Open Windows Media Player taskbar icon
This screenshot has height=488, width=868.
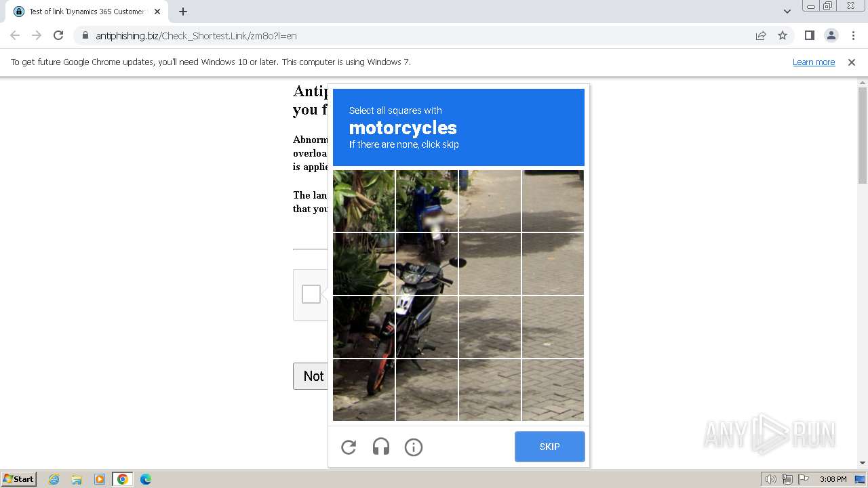[x=100, y=479]
